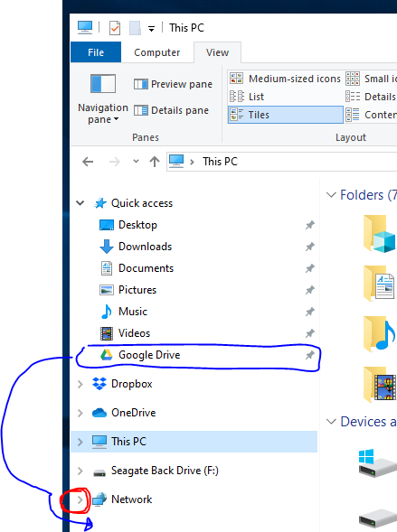The width and height of the screenshot is (397, 532).
Task: Toggle the Preview pane
Action: coord(174,84)
